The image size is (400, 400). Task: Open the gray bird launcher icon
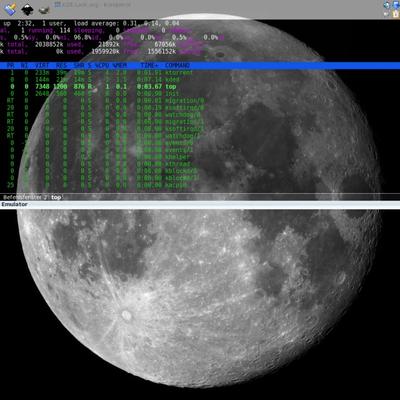tap(43, 10)
